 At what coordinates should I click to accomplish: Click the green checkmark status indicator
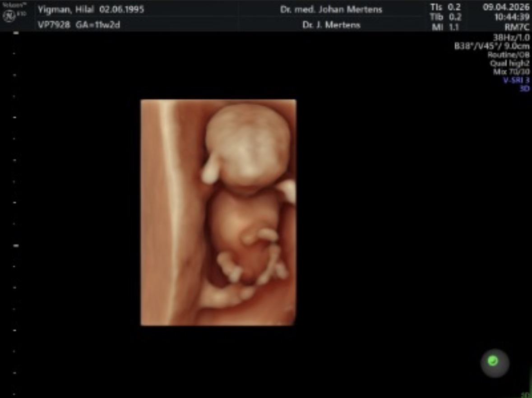click(x=493, y=361)
